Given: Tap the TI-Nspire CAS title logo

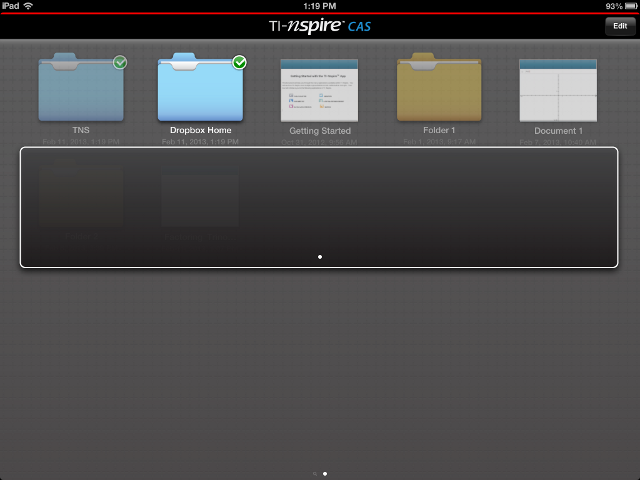Looking at the screenshot, I should pos(319,25).
